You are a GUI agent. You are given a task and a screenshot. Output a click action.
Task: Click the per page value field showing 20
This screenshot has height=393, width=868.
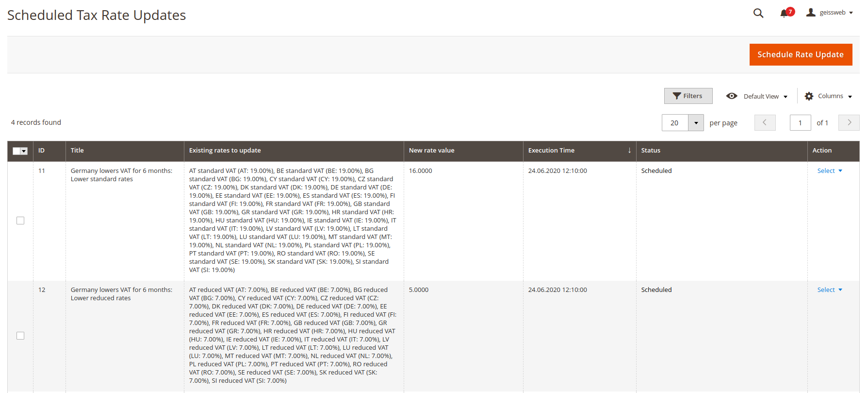[x=675, y=123]
